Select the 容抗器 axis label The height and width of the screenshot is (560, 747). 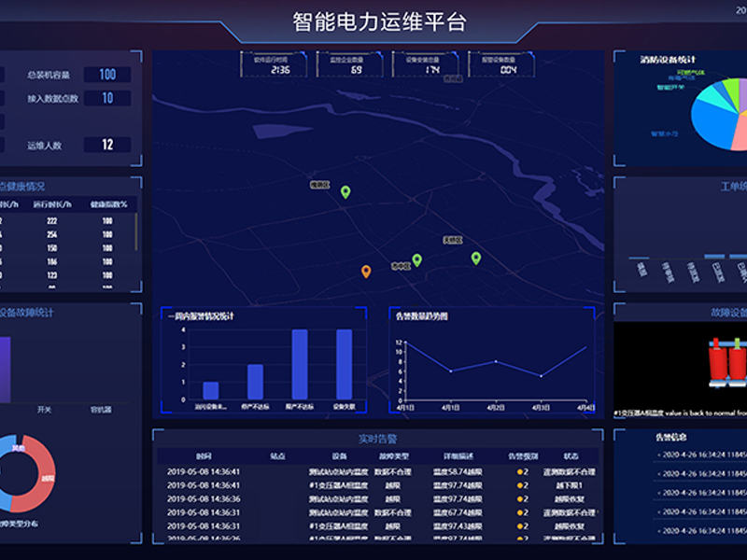[101, 410]
